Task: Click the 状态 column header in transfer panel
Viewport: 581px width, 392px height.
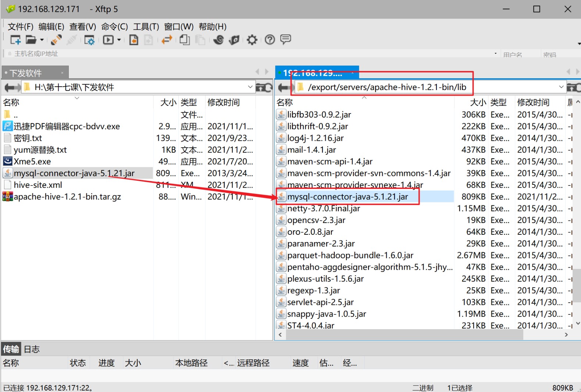Action: coord(78,363)
